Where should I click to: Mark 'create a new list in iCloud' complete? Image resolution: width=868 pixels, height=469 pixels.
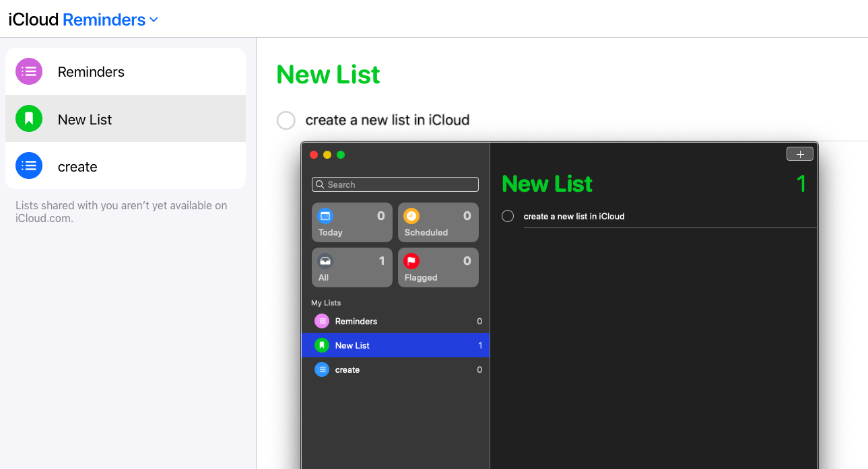click(286, 120)
